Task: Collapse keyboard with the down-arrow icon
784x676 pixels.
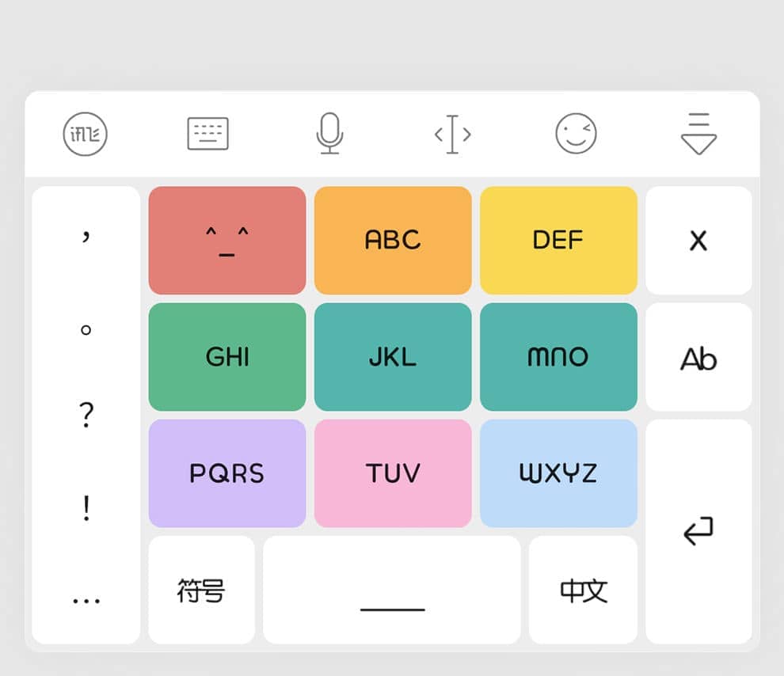Action: pos(698,134)
